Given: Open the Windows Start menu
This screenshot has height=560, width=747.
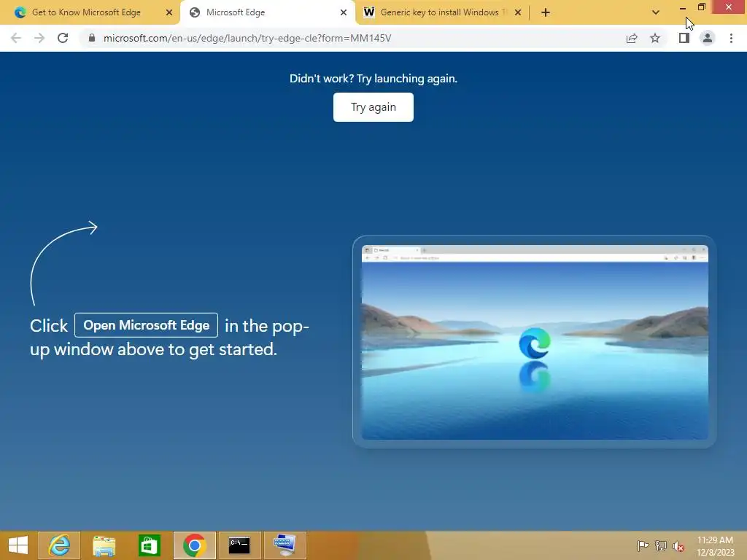Looking at the screenshot, I should [18, 545].
